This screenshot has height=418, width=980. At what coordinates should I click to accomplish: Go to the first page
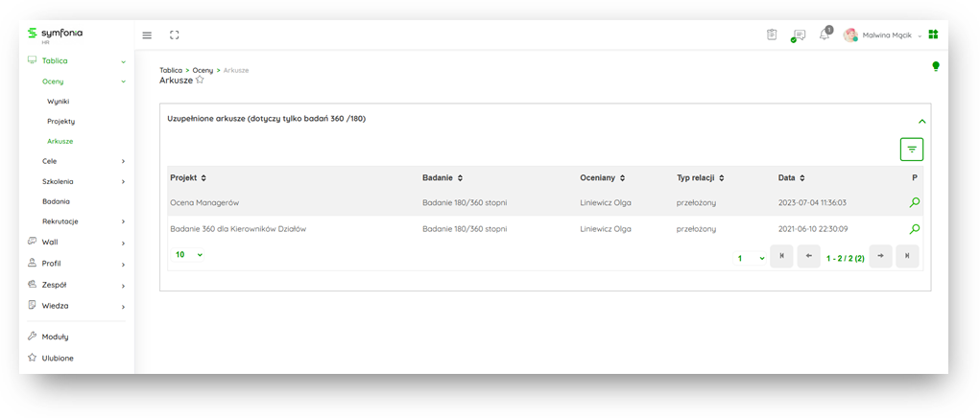(x=781, y=256)
